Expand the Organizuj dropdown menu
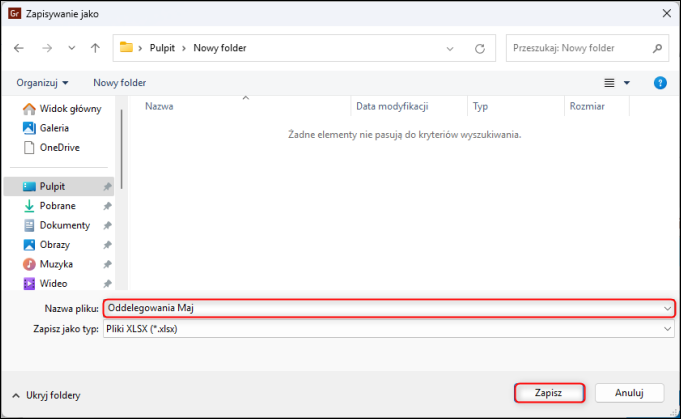Image resolution: width=681 pixels, height=419 pixels. point(43,82)
